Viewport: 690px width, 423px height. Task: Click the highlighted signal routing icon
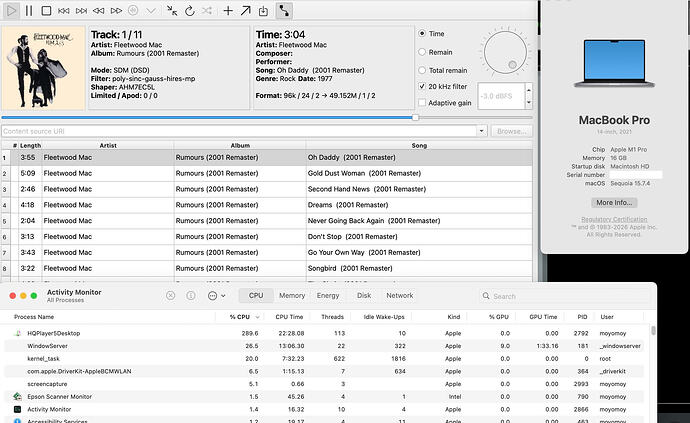tap(284, 11)
